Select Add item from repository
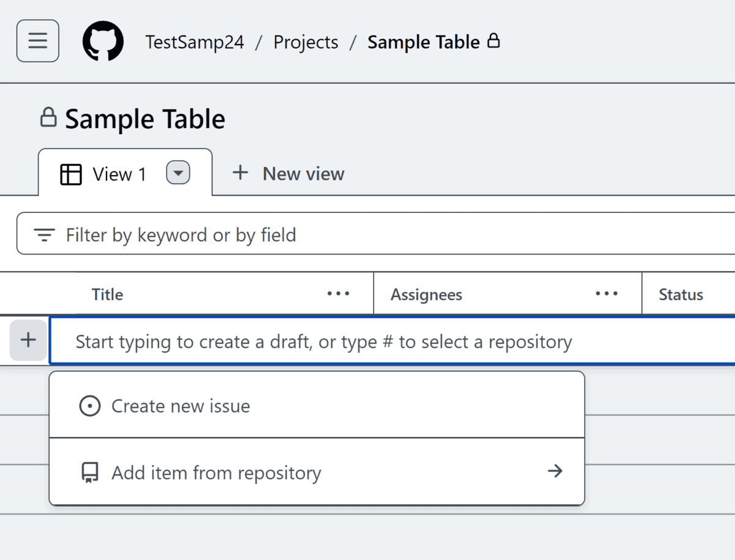Image resolution: width=735 pixels, height=560 pixels. [216, 472]
